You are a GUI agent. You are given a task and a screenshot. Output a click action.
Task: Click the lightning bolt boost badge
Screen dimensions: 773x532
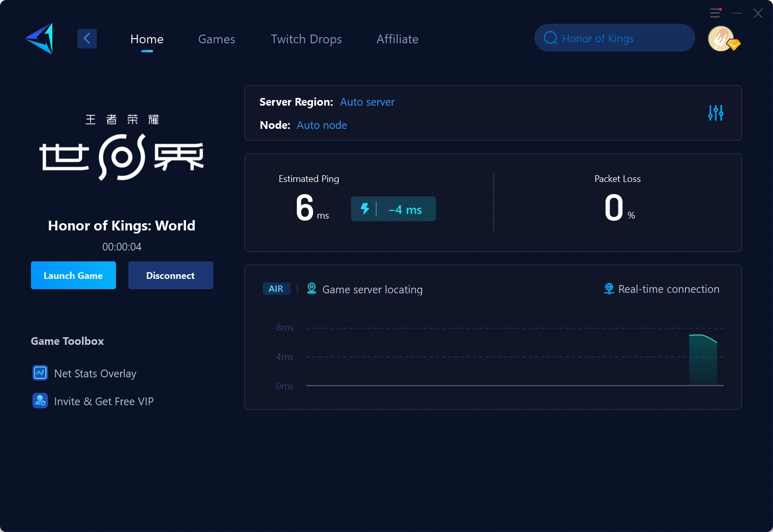[x=365, y=209]
